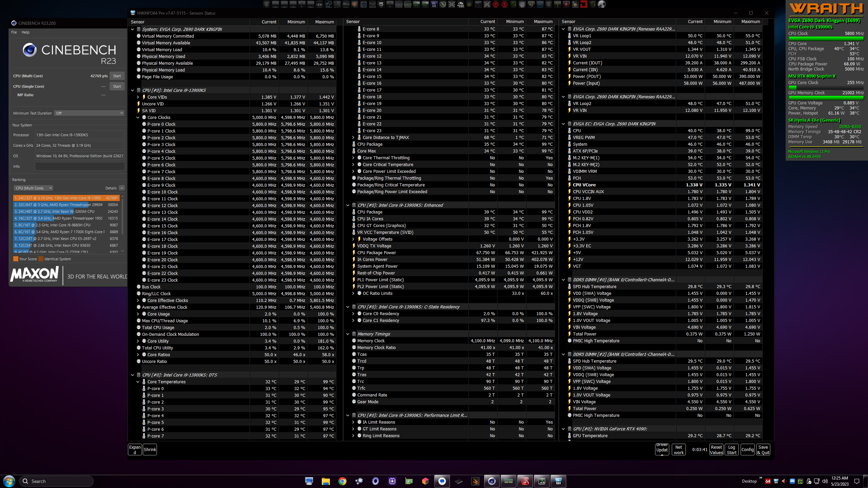Click the black chip with green display taskbar icon
This screenshot has width=868, height=488.
point(541,481)
